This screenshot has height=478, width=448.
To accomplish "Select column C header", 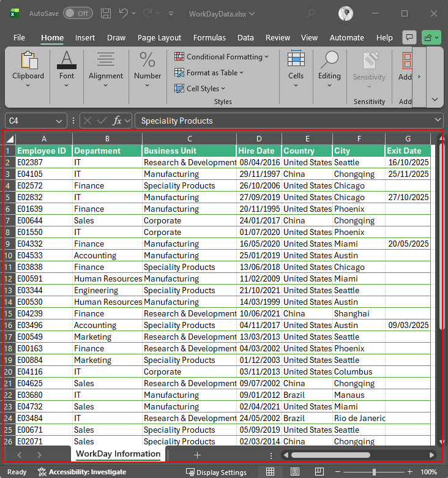I will [x=189, y=139].
